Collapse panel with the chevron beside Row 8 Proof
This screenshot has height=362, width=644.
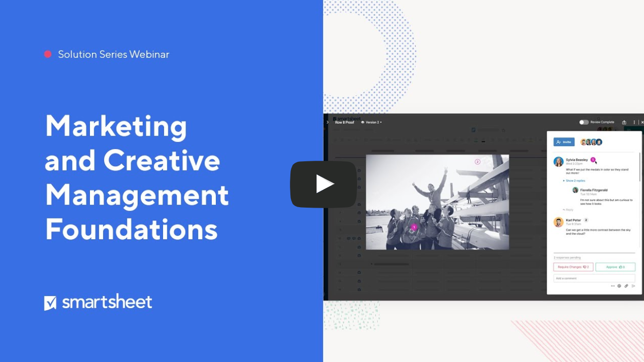point(327,122)
